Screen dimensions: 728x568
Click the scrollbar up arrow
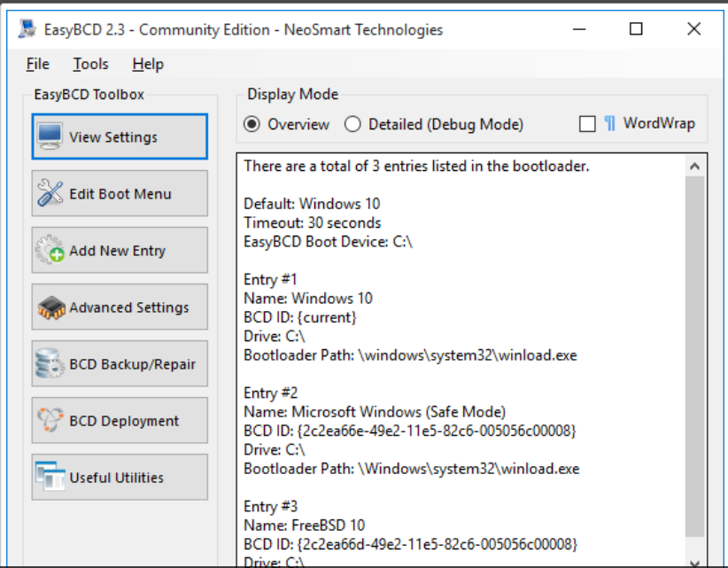pyautogui.click(x=694, y=166)
